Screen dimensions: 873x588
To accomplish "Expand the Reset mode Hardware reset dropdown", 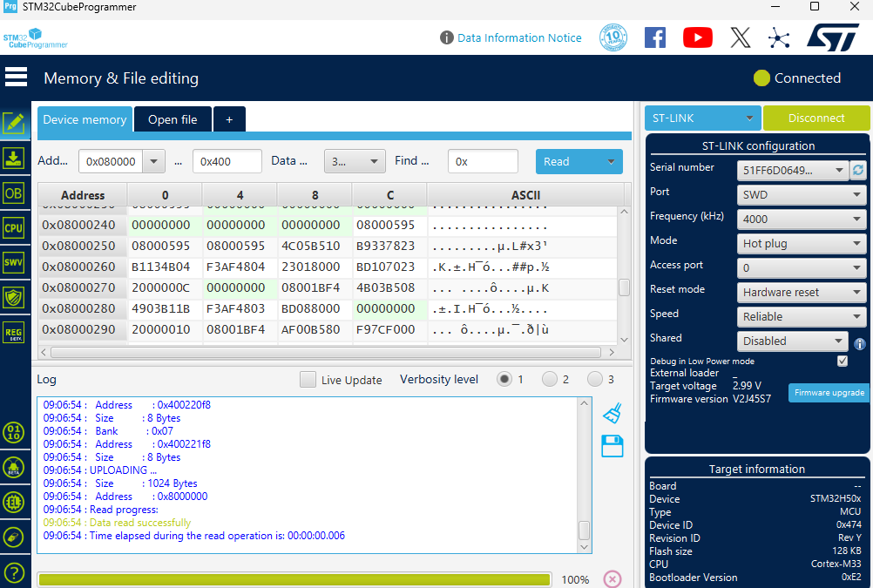I will 802,292.
